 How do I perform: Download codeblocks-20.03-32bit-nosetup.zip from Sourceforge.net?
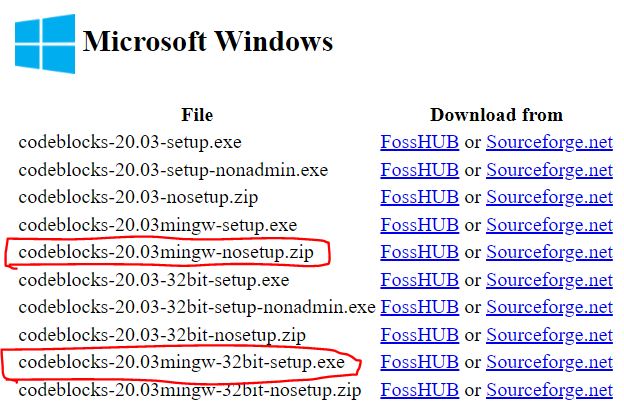(x=549, y=335)
